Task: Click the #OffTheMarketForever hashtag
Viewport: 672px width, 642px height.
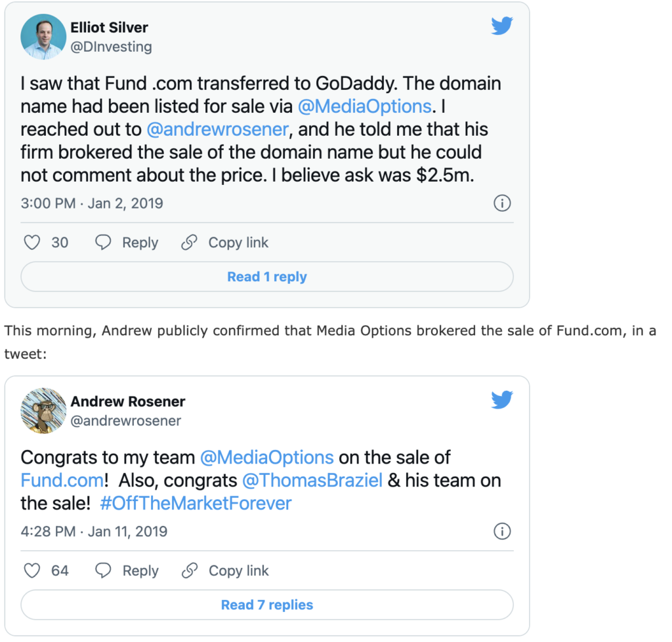Action: point(196,503)
